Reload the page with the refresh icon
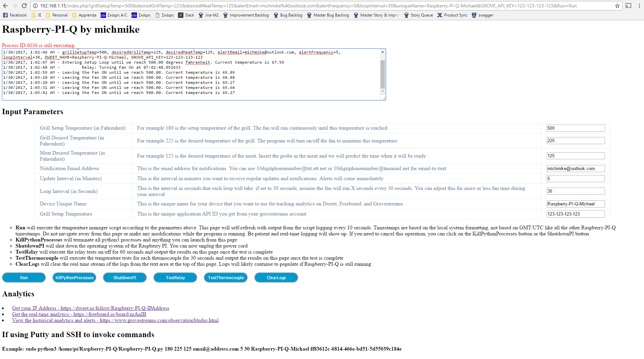Image resolution: width=644 pixels, height=359 pixels. 24,6
